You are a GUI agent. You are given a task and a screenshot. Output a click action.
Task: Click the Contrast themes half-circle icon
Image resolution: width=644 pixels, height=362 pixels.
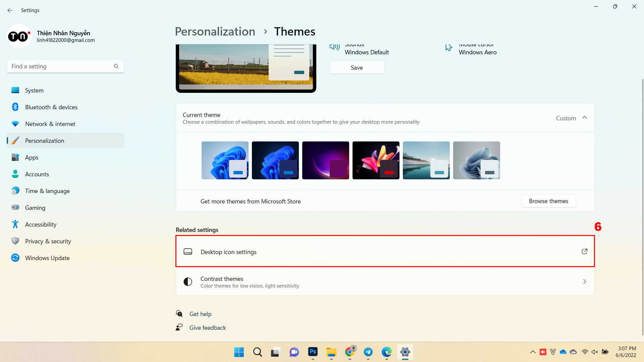pos(188,282)
